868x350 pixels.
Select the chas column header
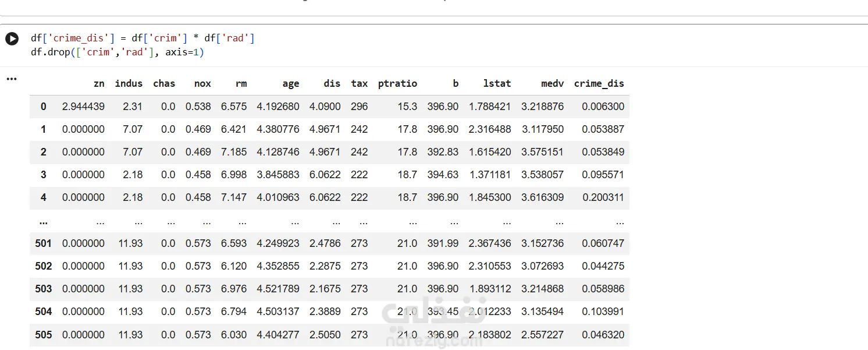(x=164, y=83)
